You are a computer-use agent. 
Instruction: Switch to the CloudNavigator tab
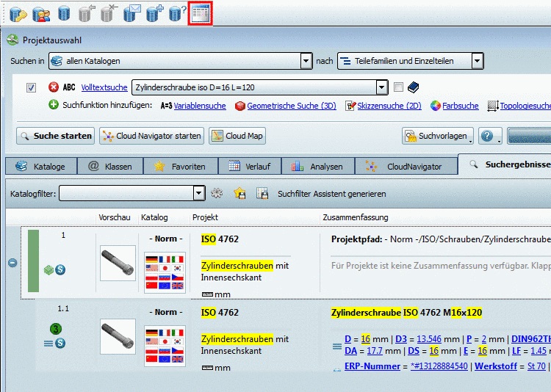click(x=406, y=166)
